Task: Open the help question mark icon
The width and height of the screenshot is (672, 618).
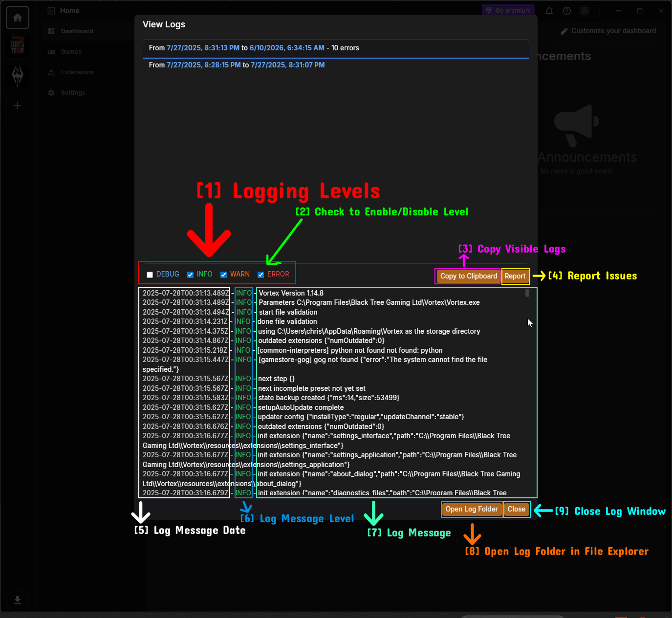Action: click(x=567, y=11)
